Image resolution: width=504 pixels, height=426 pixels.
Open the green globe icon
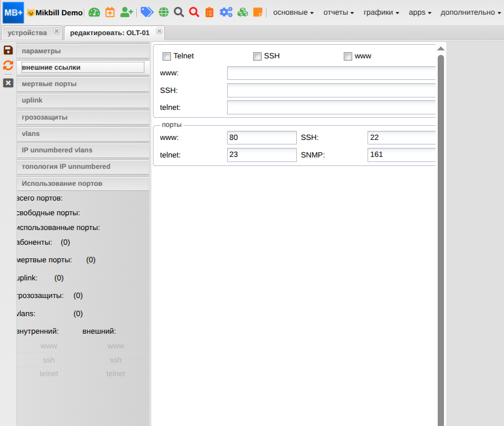pos(164,12)
